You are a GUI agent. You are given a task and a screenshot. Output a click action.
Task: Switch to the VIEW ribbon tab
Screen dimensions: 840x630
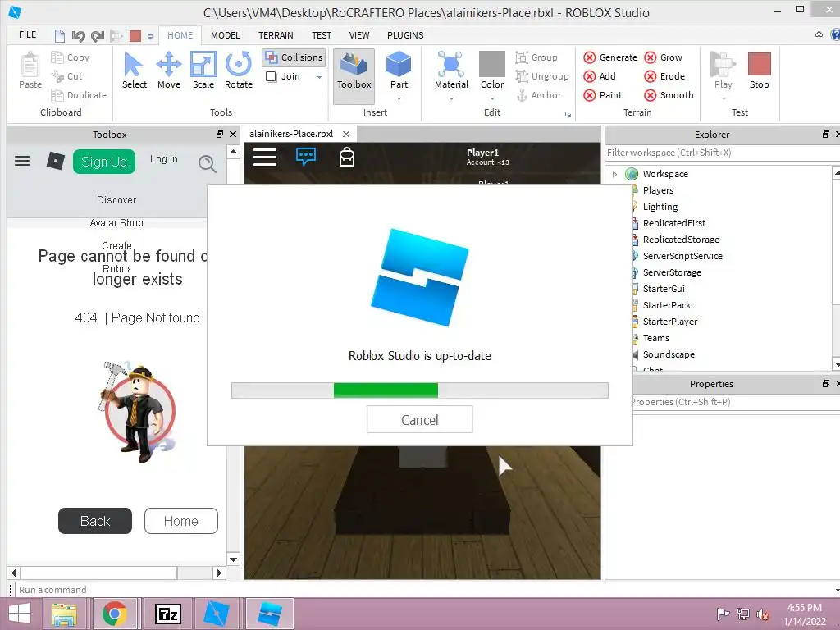(359, 35)
